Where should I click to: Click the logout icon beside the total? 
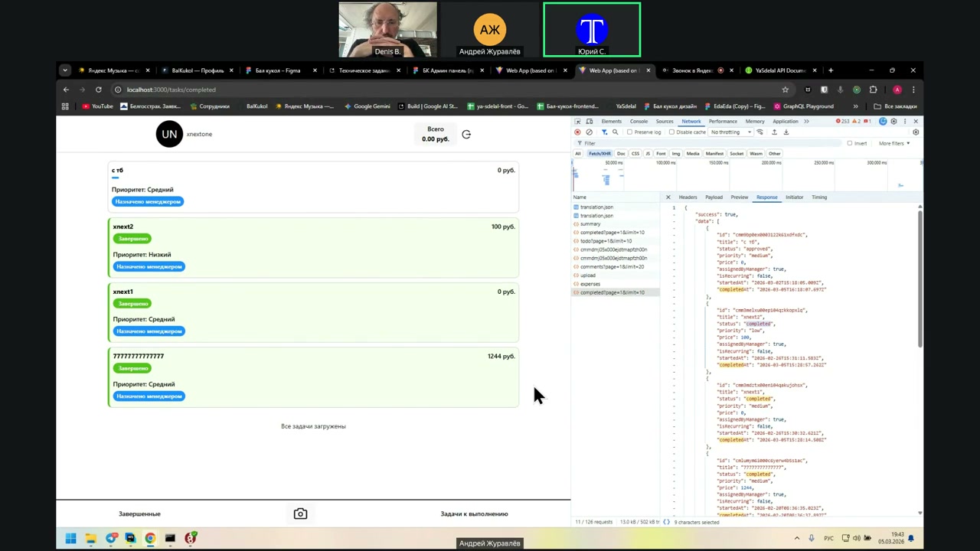tap(466, 135)
